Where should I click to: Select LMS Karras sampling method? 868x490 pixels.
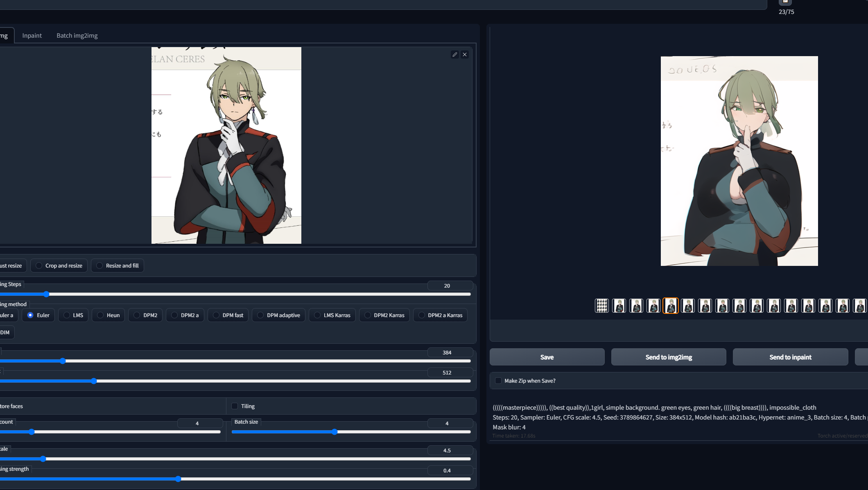(317, 315)
